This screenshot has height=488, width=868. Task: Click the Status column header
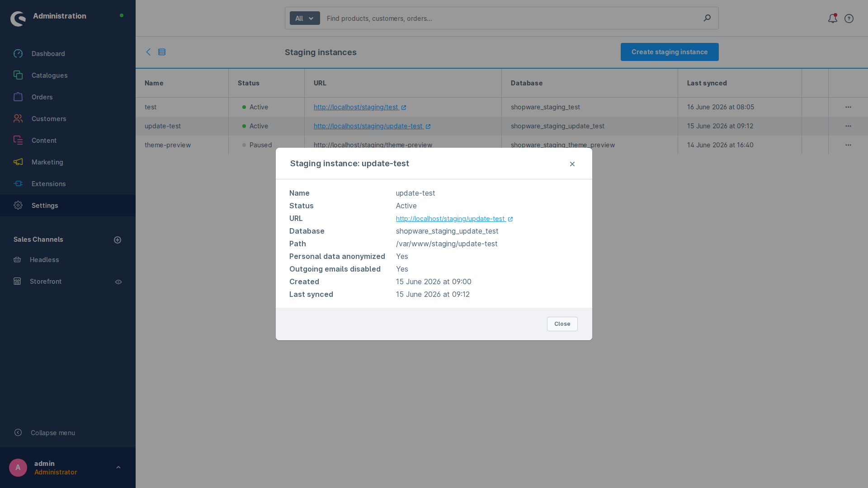[x=267, y=83]
